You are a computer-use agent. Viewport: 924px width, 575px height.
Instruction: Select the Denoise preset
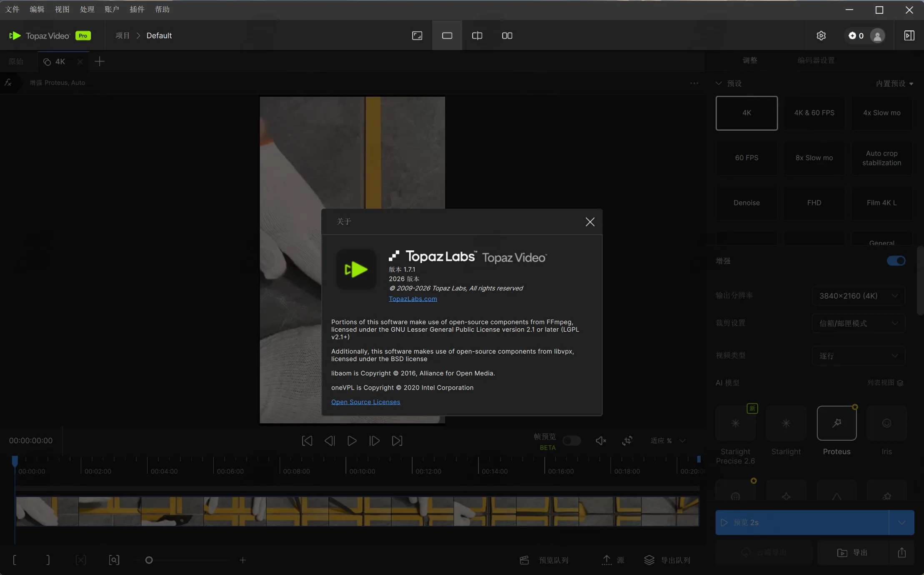pyautogui.click(x=746, y=203)
